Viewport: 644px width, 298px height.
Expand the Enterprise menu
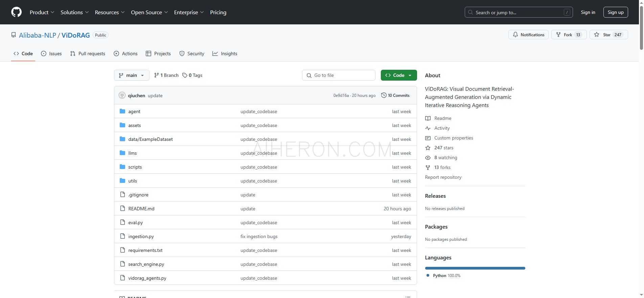coord(189,12)
